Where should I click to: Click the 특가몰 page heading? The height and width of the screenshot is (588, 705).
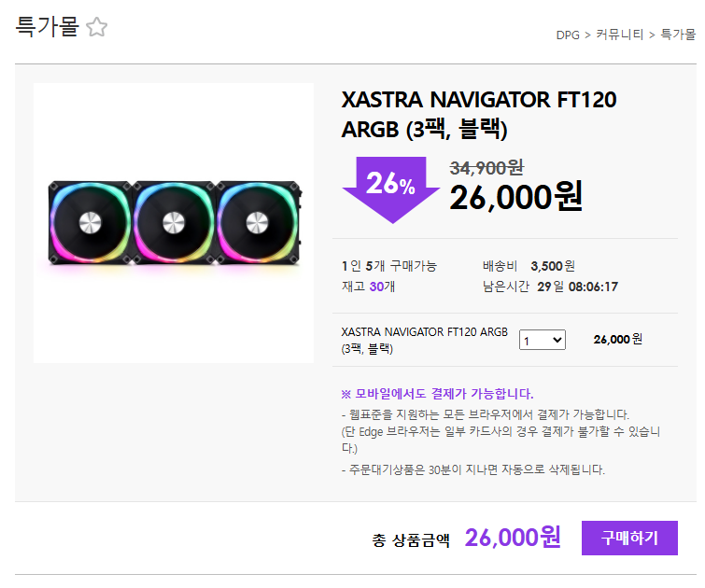coord(47,27)
